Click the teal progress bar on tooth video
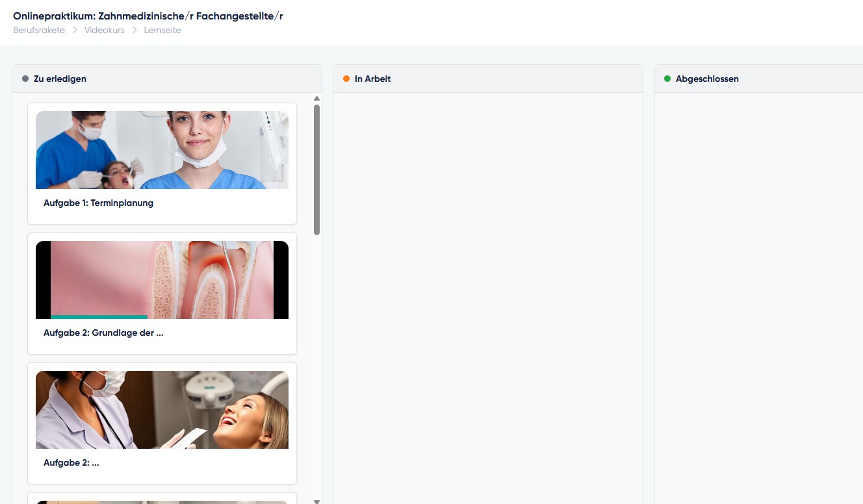Viewport: 863px width, 504px height. [99, 317]
